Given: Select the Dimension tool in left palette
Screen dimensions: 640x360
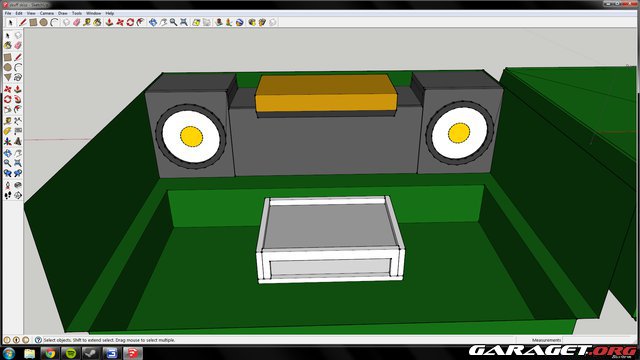Looking at the screenshot, I should pos(18,121).
